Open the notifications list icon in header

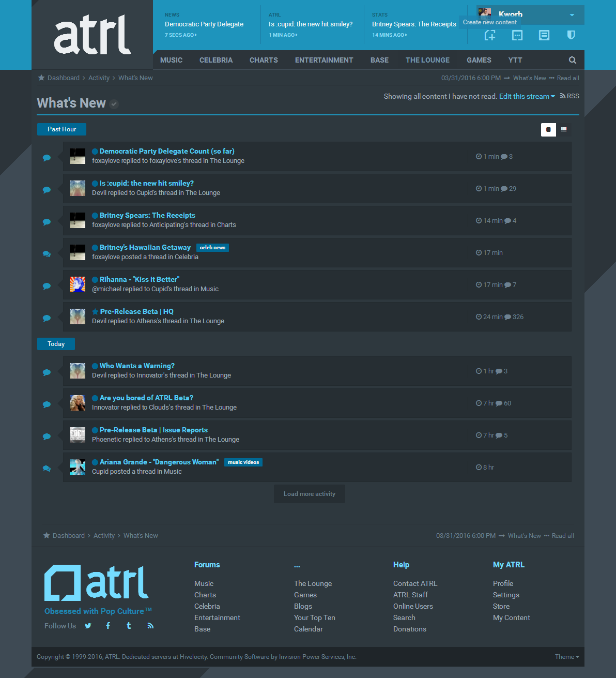tap(544, 35)
